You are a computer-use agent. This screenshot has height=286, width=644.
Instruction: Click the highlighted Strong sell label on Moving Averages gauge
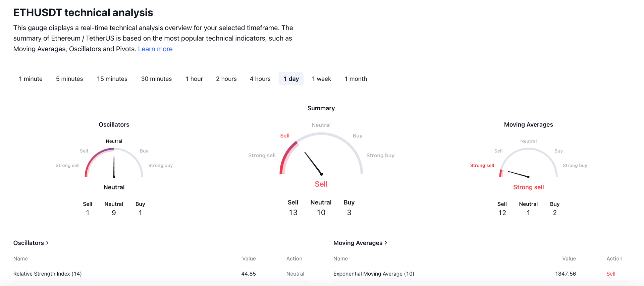(482, 166)
